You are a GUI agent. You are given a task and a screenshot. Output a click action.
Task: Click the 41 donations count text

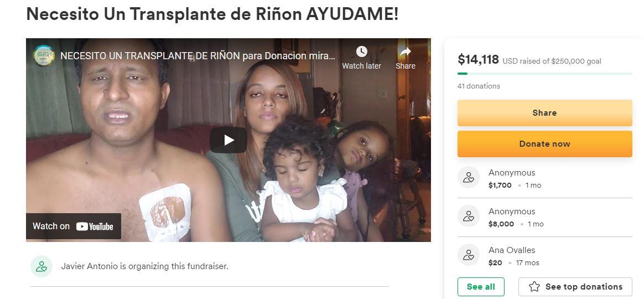[479, 86]
